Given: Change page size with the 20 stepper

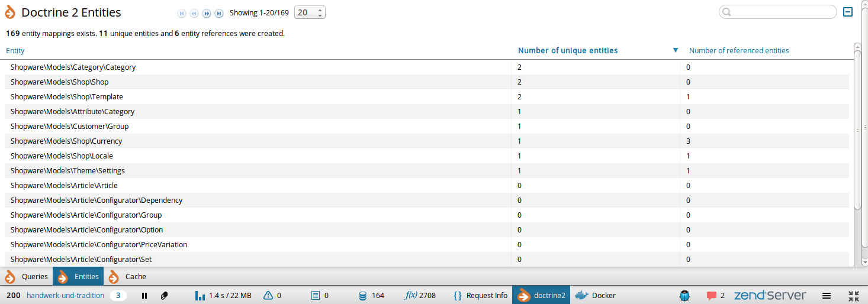Looking at the screenshot, I should [x=310, y=12].
